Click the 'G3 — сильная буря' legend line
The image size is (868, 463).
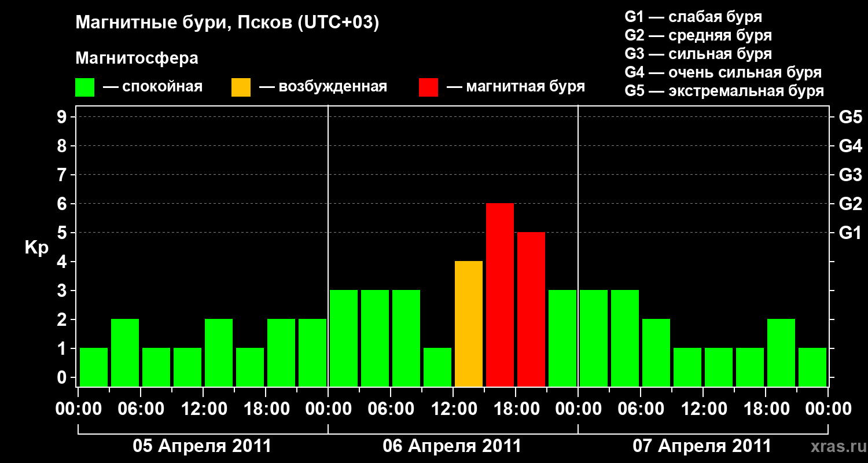click(698, 54)
